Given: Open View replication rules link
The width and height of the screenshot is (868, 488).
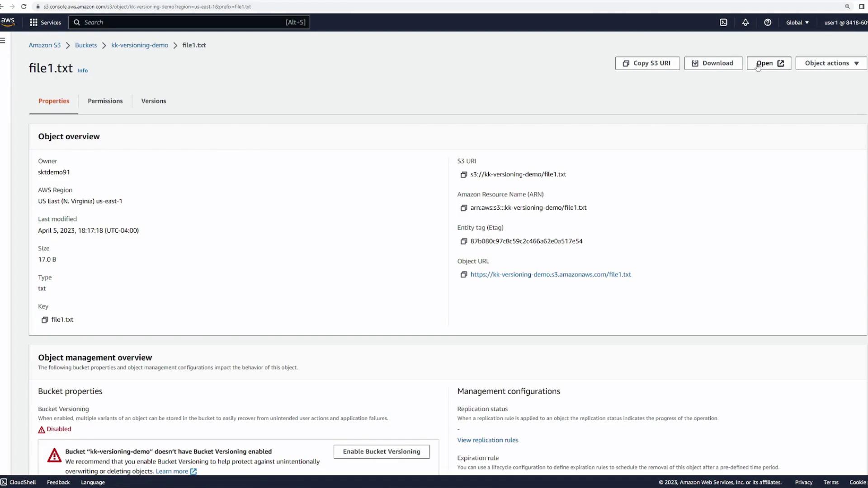Looking at the screenshot, I should (x=487, y=440).
